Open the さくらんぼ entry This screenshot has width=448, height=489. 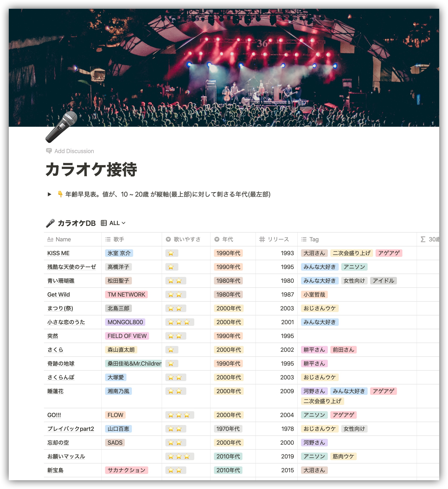[x=61, y=378]
